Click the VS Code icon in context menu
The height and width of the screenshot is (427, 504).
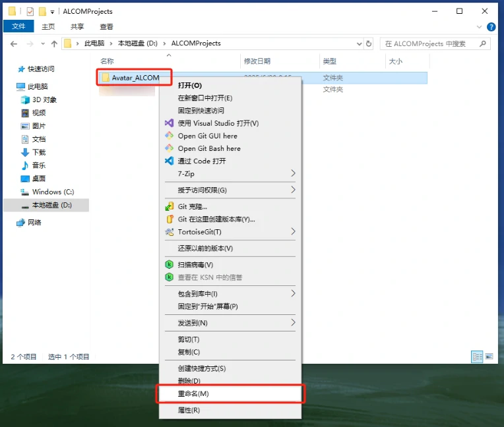(x=169, y=161)
